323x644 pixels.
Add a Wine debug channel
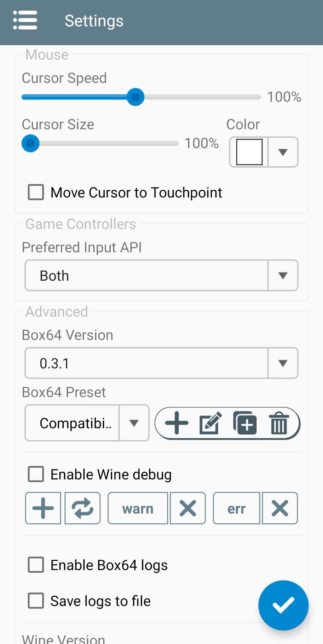click(43, 508)
